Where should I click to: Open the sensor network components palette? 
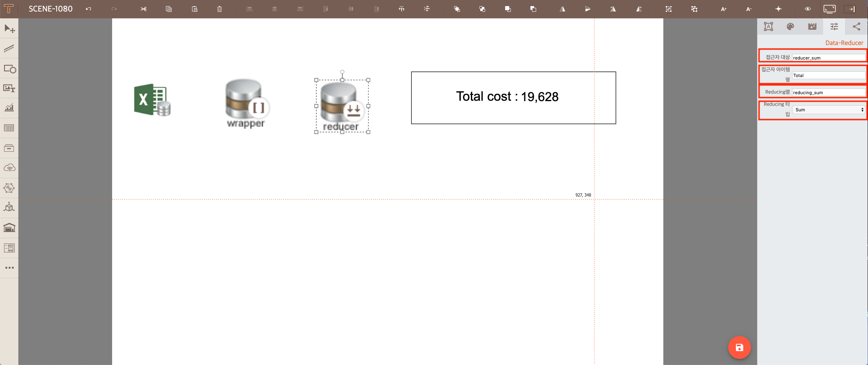[9, 188]
